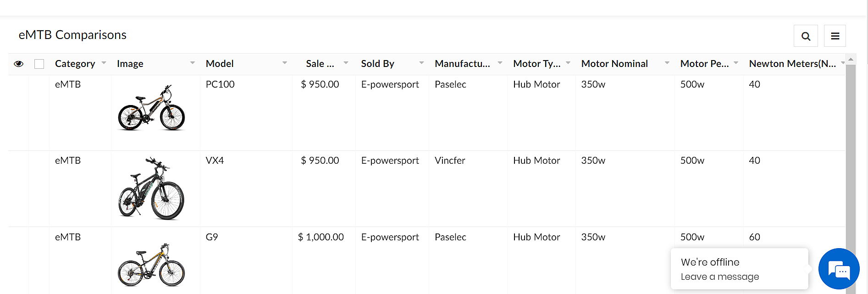Image resolution: width=868 pixels, height=294 pixels.
Task: Open the Image column filter dropdown
Action: coord(193,63)
